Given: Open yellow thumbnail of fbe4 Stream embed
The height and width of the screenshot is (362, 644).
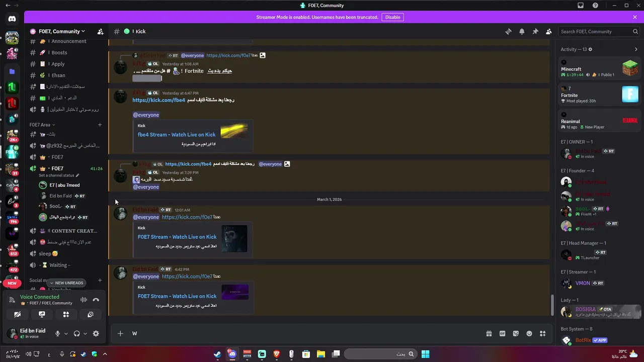Looking at the screenshot, I should 234,131.
